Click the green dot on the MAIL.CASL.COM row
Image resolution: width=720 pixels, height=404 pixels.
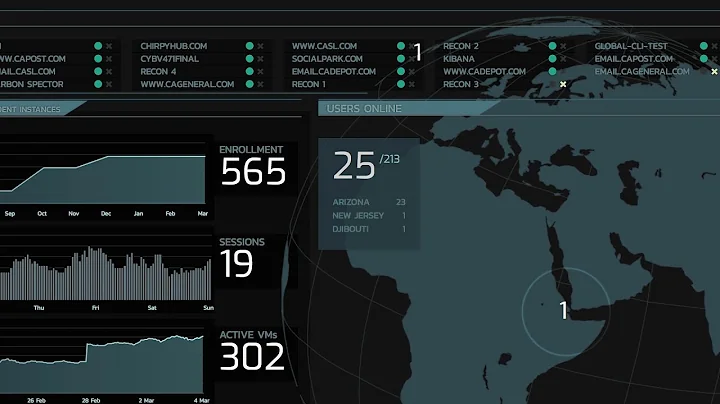[x=98, y=72]
